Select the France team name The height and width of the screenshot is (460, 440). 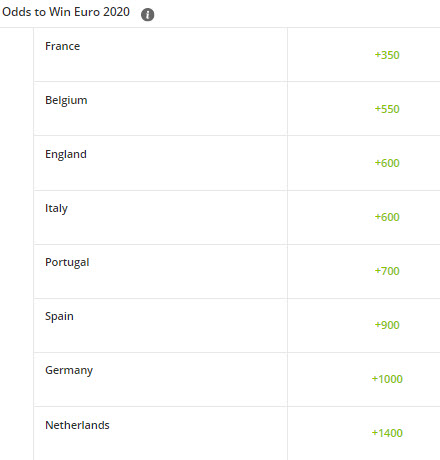click(x=63, y=46)
